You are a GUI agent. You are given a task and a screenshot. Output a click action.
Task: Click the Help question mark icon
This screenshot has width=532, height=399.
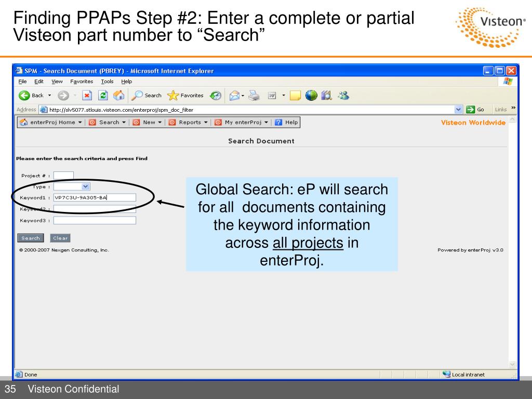pyautogui.click(x=278, y=123)
